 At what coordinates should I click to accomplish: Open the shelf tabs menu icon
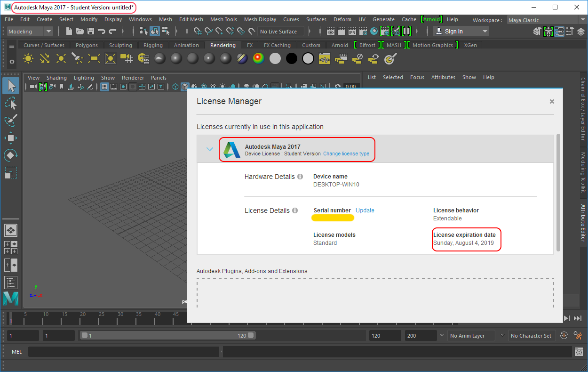coord(12,46)
